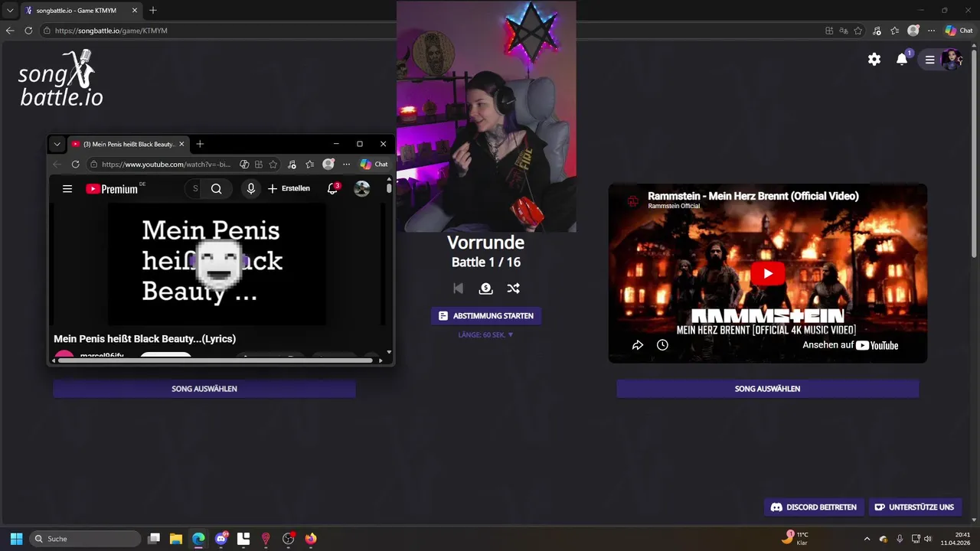Click YouTube search input field
Image resolution: width=980 pixels, height=551 pixels.
click(x=194, y=188)
